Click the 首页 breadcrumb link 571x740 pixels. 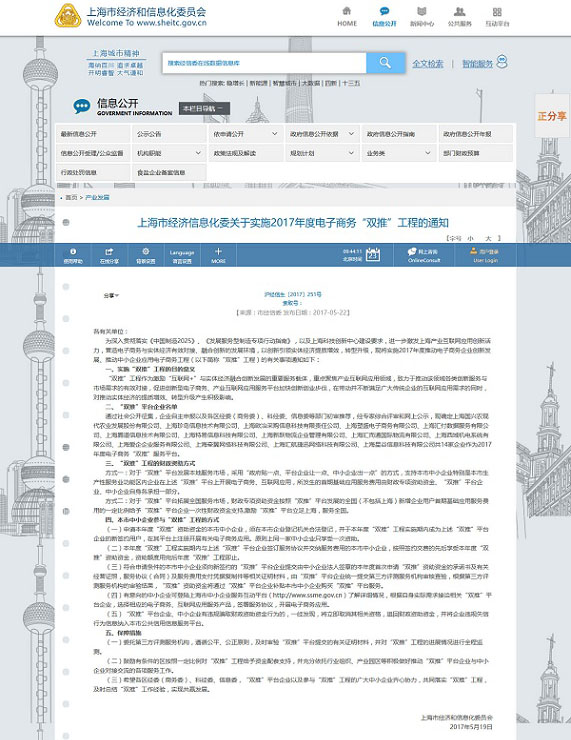71,197
